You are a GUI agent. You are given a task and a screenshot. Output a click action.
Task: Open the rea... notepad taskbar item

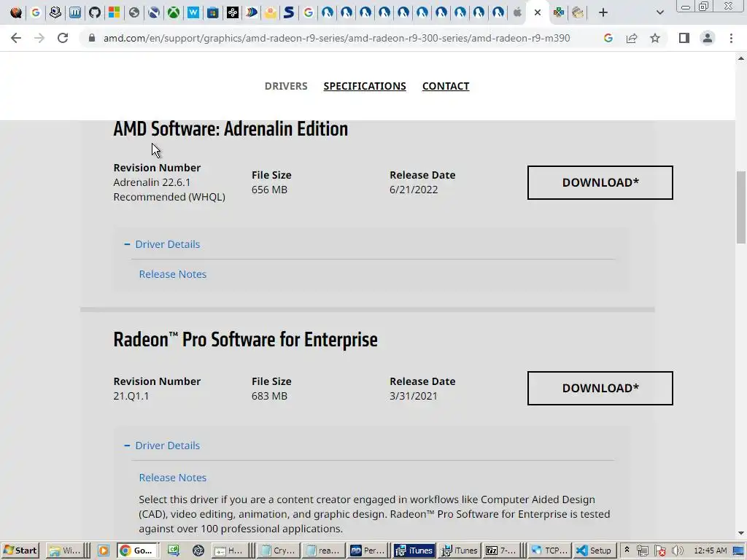324,551
